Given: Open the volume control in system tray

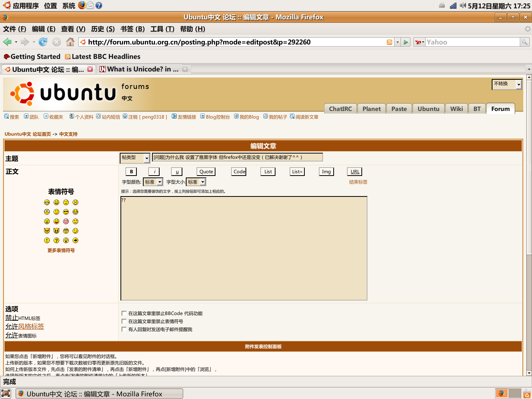Looking at the screenshot, I should (x=462, y=5).
